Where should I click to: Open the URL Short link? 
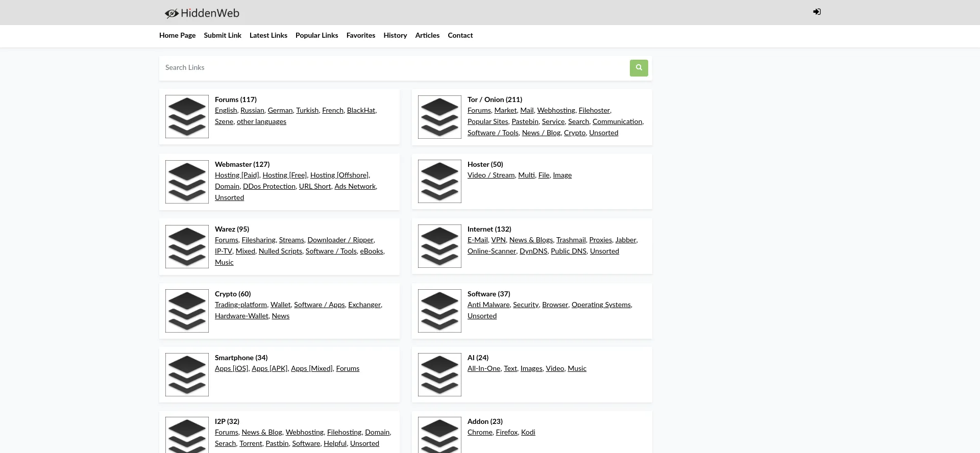point(315,187)
